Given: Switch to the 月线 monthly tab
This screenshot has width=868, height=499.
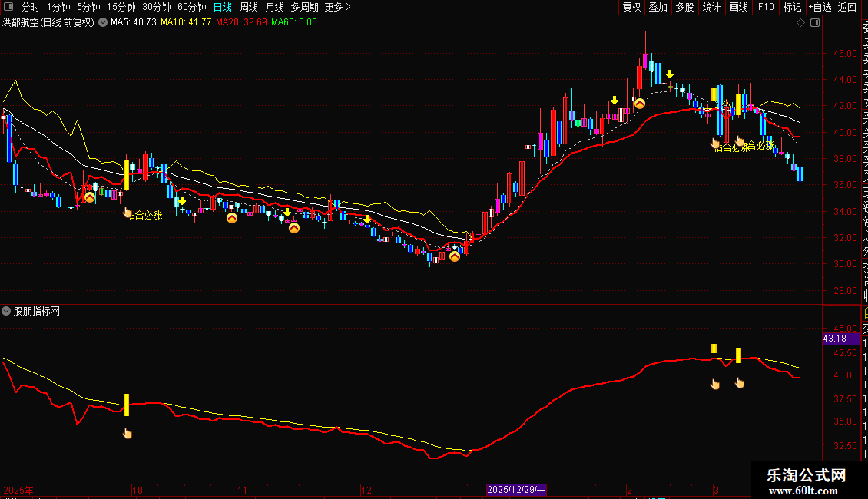Looking at the screenshot, I should [274, 7].
